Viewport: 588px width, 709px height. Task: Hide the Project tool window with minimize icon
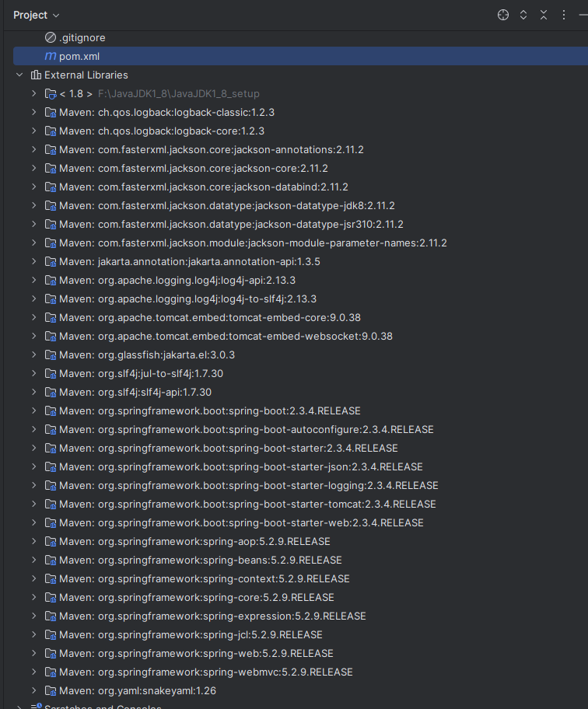pyautogui.click(x=583, y=15)
